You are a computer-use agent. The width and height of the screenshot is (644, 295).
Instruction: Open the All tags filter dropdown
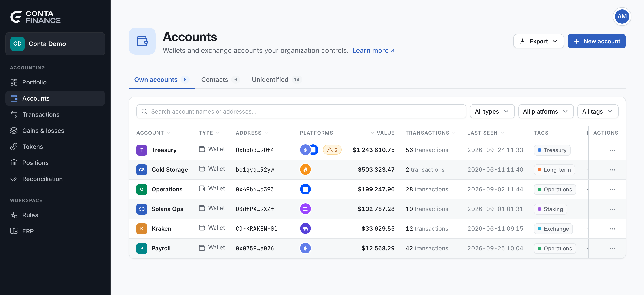pyautogui.click(x=597, y=111)
